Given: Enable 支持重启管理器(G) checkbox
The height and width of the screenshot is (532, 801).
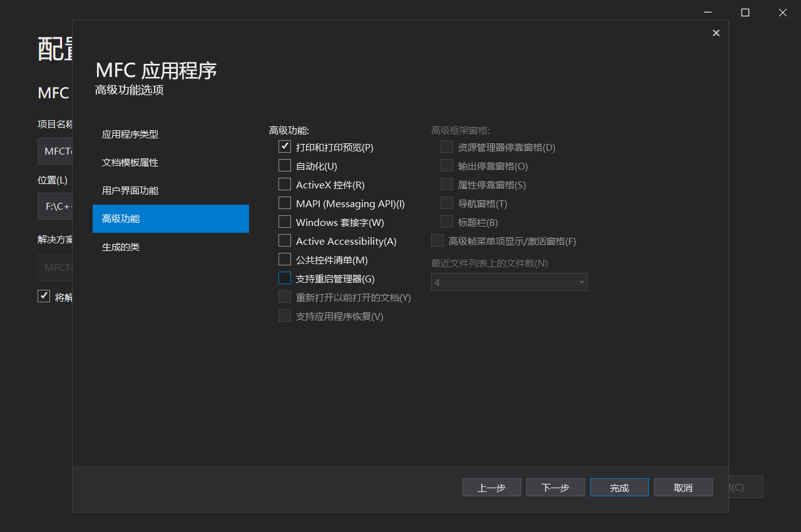Looking at the screenshot, I should 285,279.
